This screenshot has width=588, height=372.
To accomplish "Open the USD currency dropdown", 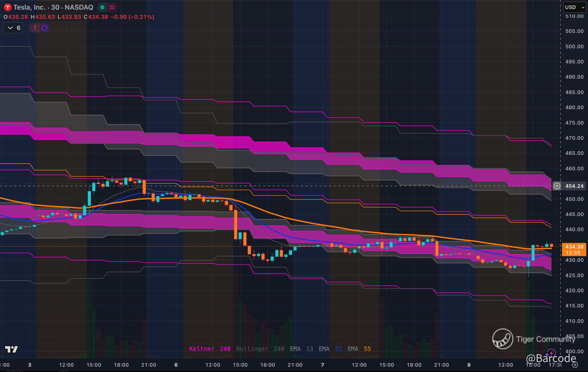I will click(x=574, y=7).
